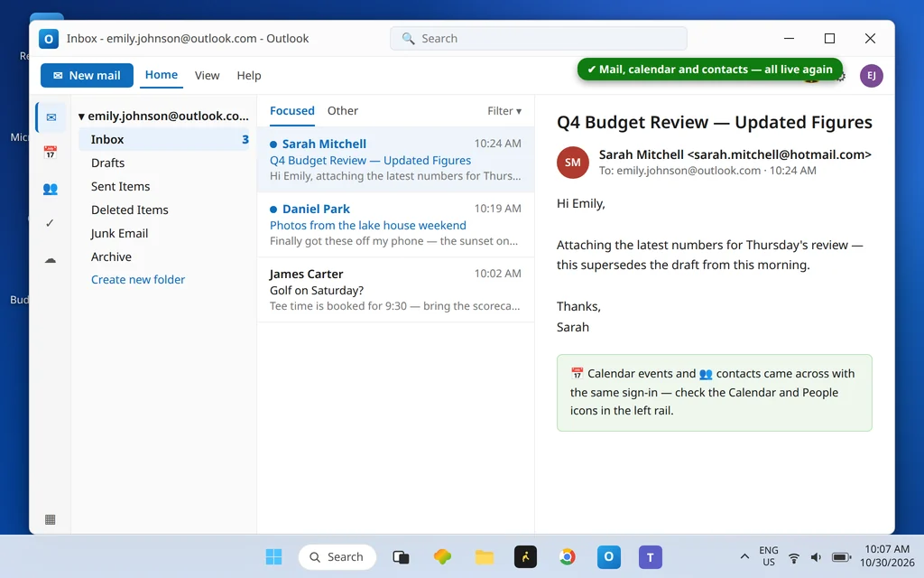The image size is (924, 578).
Task: Click the green 'all live again' toast
Action: [x=709, y=70]
